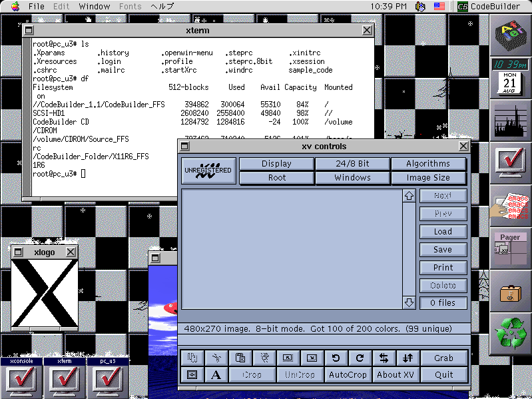The height and width of the screenshot is (399, 532).
Task: Click the UNREGISTERED xv logo button
Action: [x=208, y=171]
